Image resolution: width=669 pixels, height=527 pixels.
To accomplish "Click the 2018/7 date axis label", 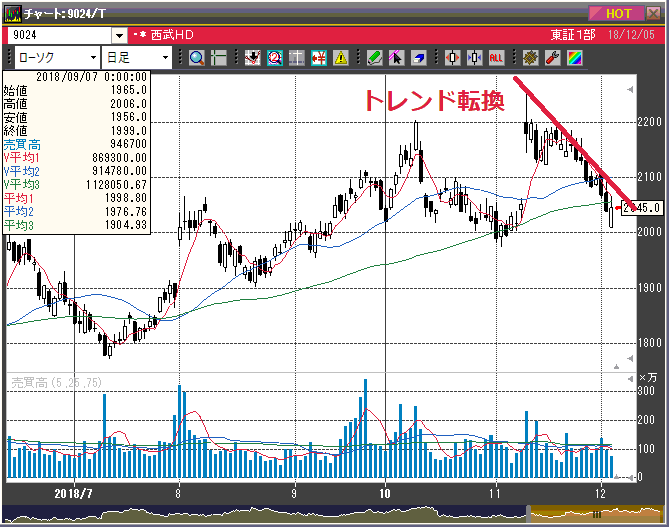I will (x=73, y=494).
